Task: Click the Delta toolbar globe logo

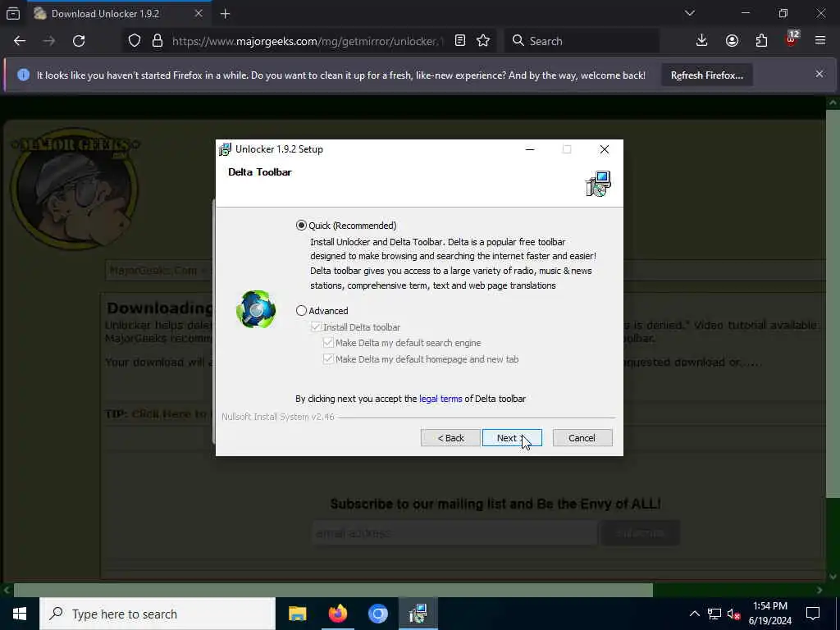Action: click(x=256, y=309)
